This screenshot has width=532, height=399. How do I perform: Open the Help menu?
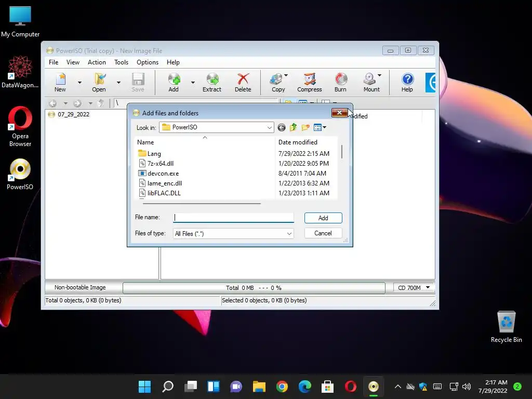tap(173, 62)
